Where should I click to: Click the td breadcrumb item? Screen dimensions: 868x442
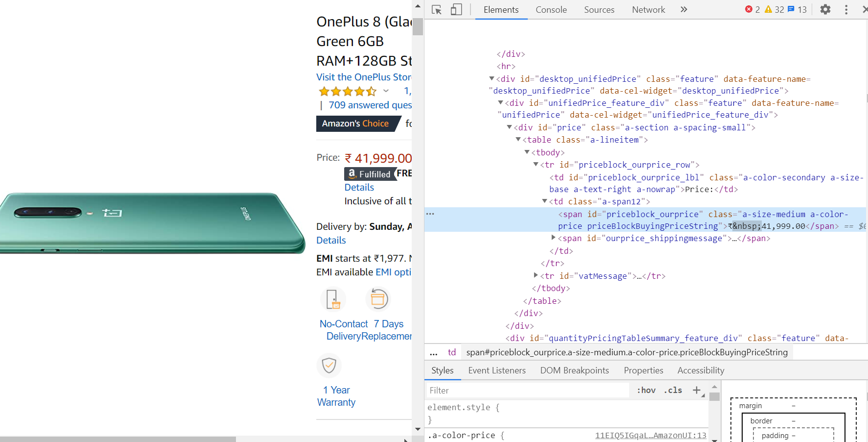click(x=452, y=352)
